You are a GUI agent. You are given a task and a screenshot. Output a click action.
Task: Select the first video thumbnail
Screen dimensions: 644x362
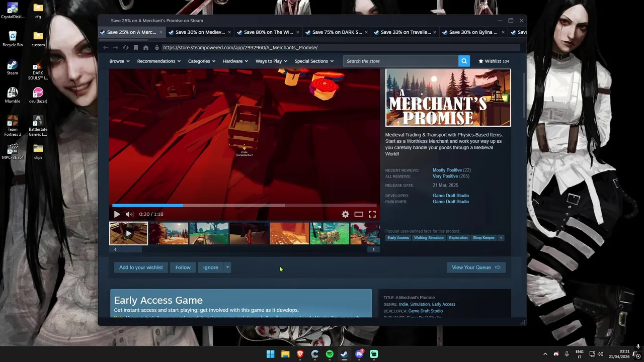tap(128, 233)
